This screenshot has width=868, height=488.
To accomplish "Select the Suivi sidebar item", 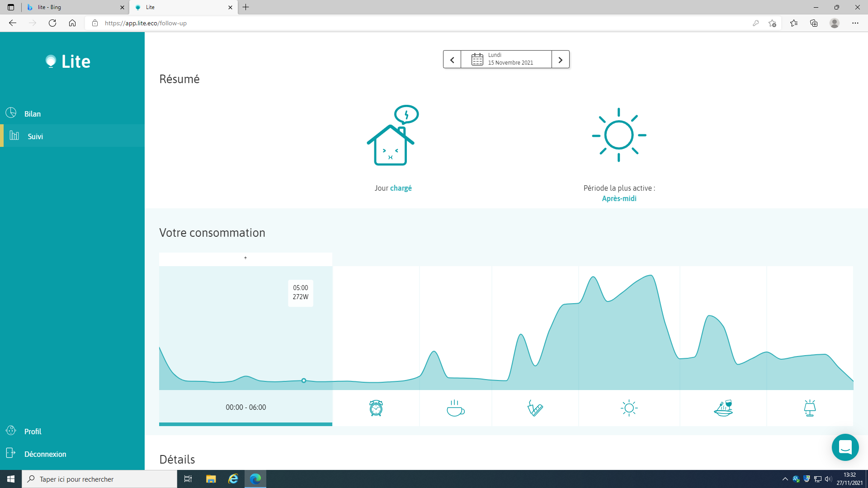I will click(x=72, y=136).
